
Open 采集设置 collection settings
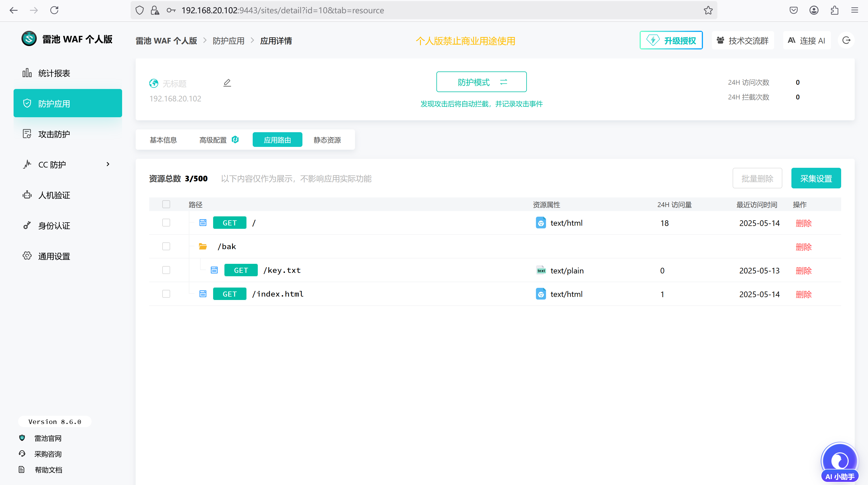click(x=816, y=179)
